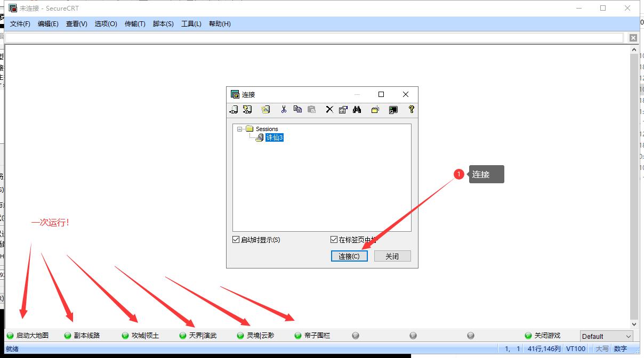Click the binoculars Find icon
644x358 pixels.
pyautogui.click(x=357, y=110)
